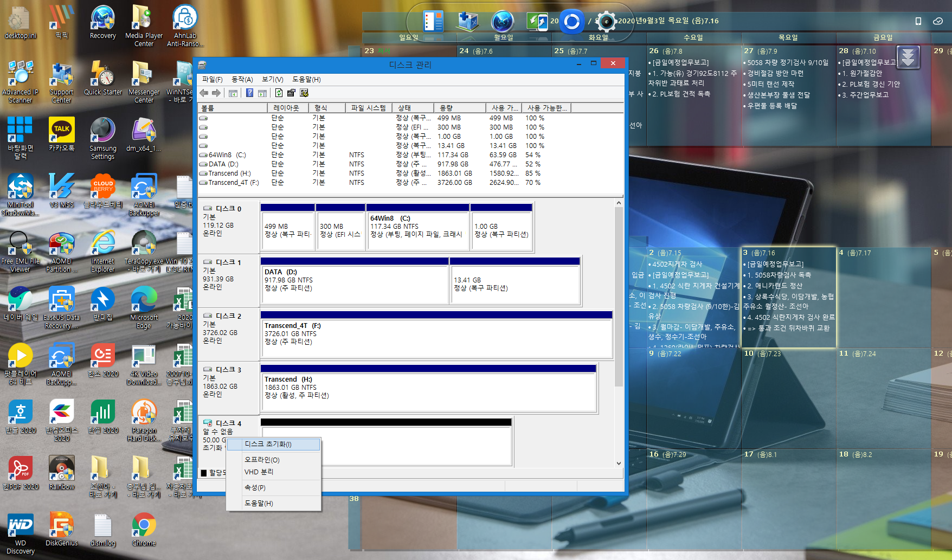Open the Internet Explorer desktop icon
This screenshot has height=560, width=952.
[102, 251]
